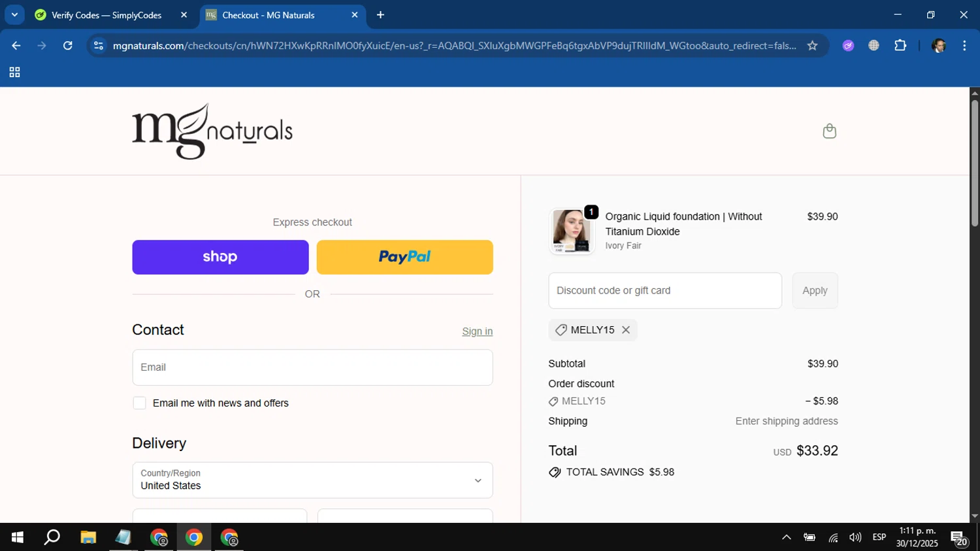Screen dimensions: 980x551
Task: Open Chrome three-dot menu
Action: click(964, 46)
